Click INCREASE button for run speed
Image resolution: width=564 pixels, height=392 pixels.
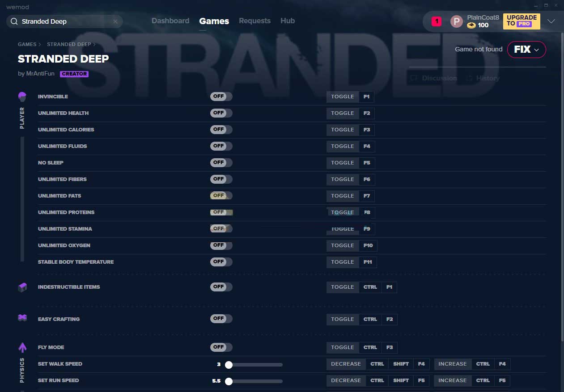coord(452,380)
